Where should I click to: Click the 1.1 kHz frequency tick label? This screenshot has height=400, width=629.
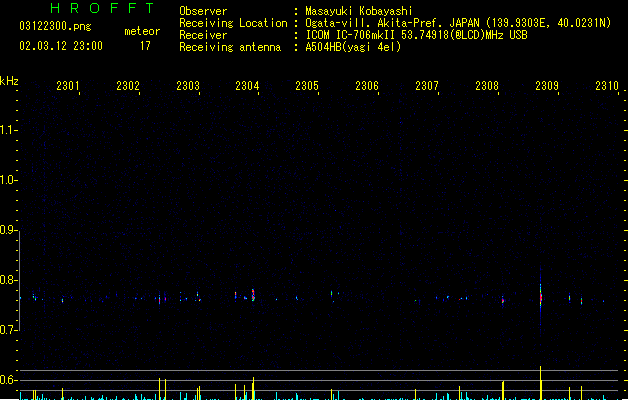coord(8,130)
